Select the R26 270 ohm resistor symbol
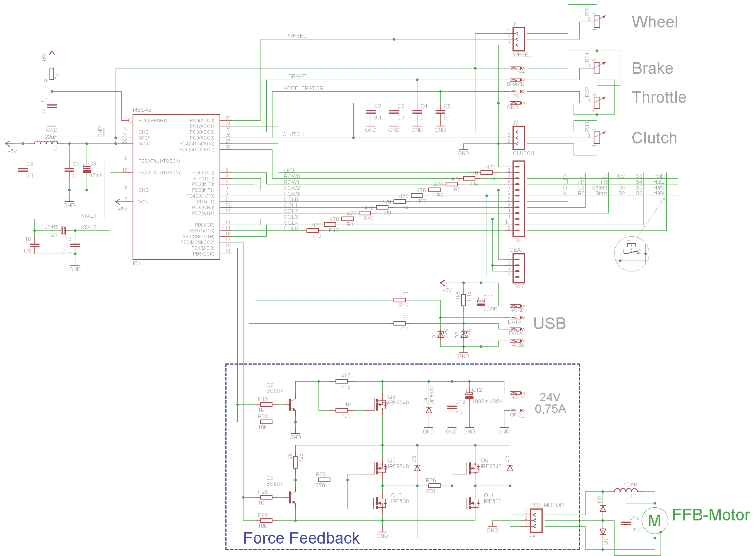This screenshot has width=756, height=556. [x=434, y=486]
